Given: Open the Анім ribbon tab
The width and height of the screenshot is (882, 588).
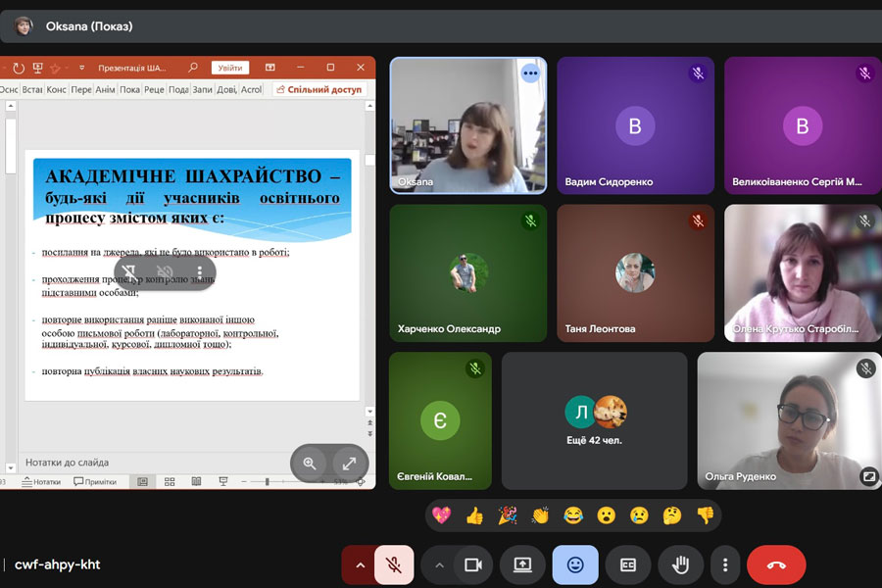Looking at the screenshot, I should pos(105,89).
